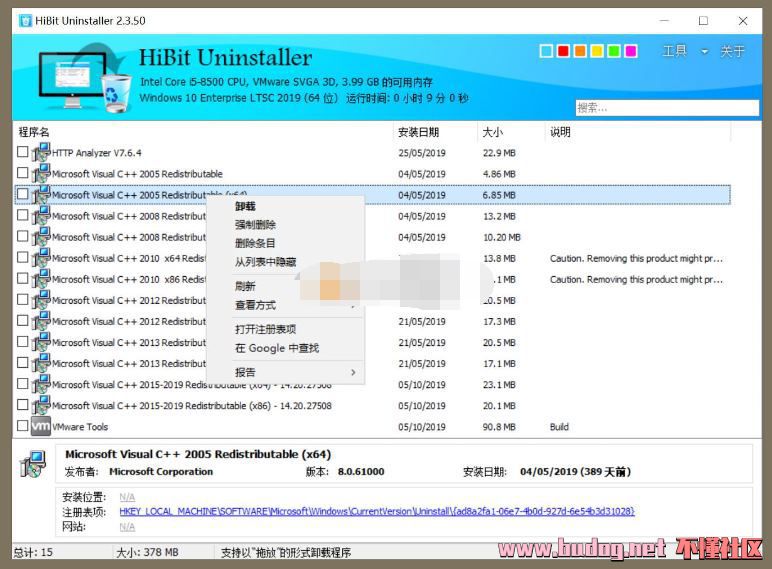Image resolution: width=772 pixels, height=569 pixels.
Task: Click the 大小: 378 MB status bar entry
Action: pyautogui.click(x=147, y=552)
